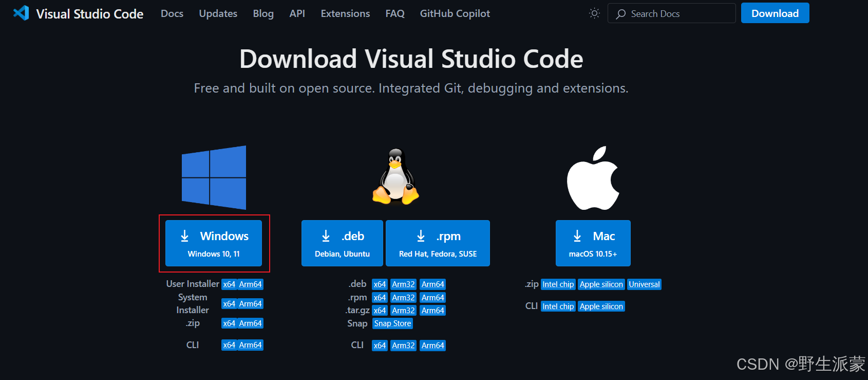Select Windows System Installer Arm64 link
The height and width of the screenshot is (380, 868).
[251, 304]
